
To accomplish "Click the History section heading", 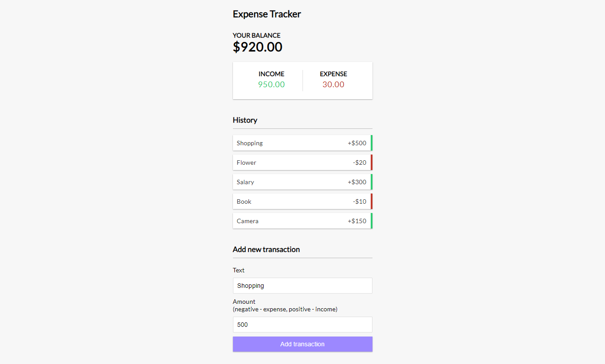I will 245,120.
